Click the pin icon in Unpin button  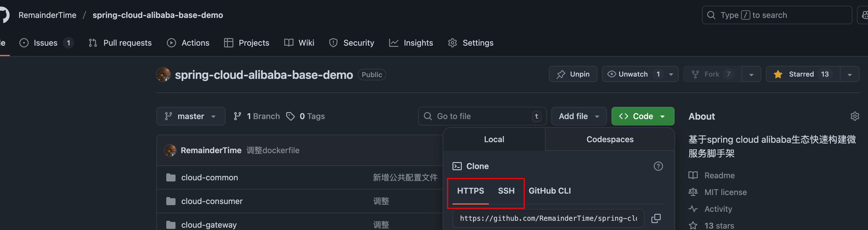(561, 75)
